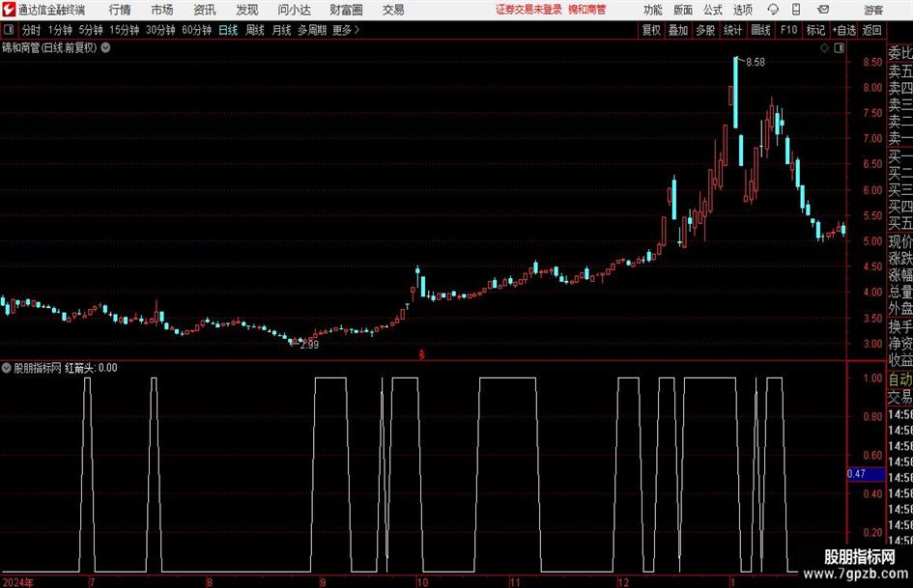
Task: Switch to 30分钟 chart period
Action: pos(160,30)
